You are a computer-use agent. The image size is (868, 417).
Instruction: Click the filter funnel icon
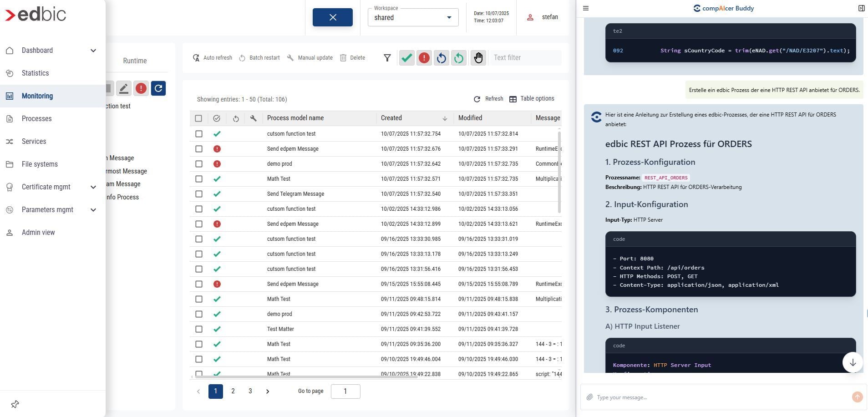[387, 58]
